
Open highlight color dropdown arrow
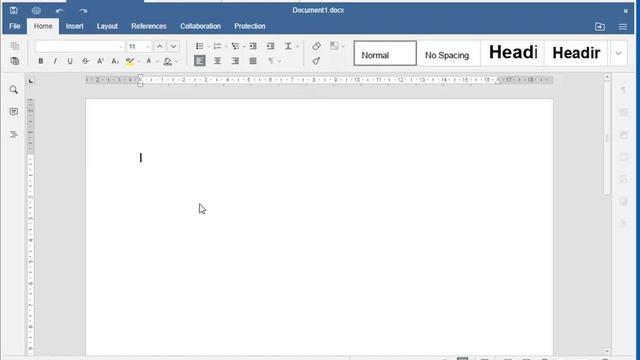point(139,62)
